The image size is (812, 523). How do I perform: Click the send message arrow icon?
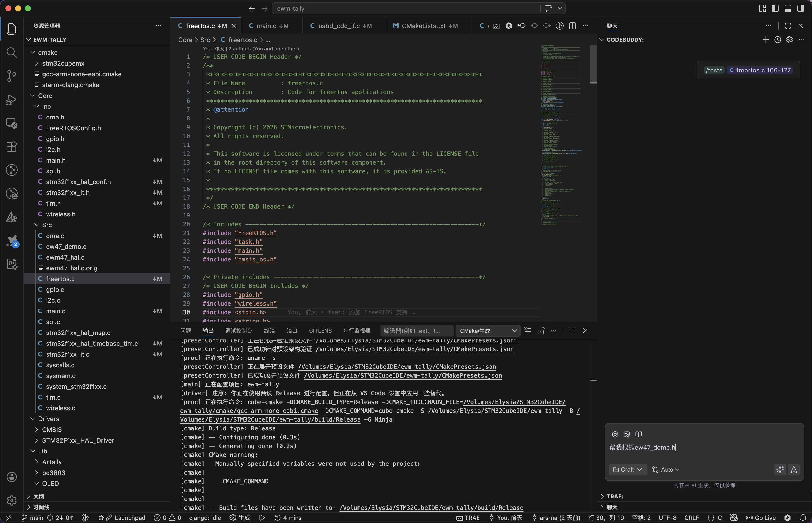point(794,469)
